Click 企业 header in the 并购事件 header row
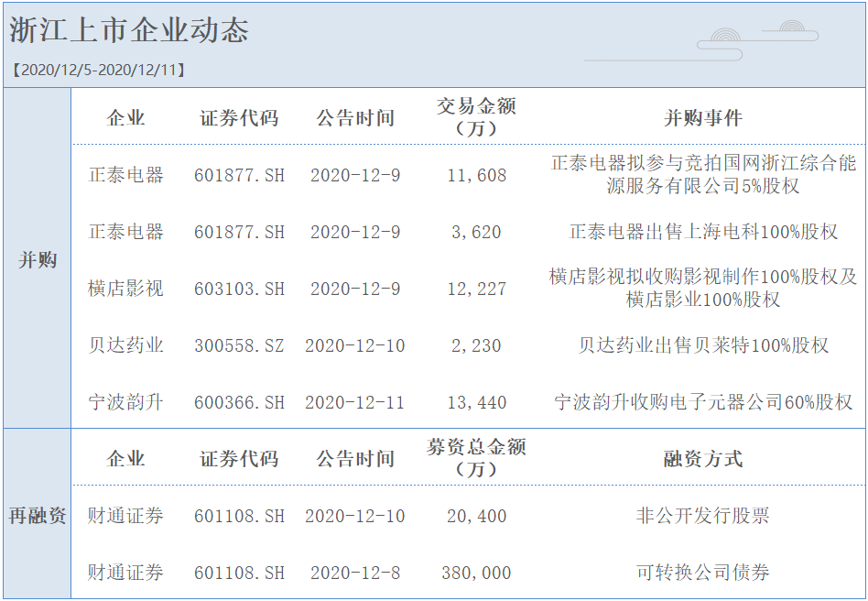Viewport: 868px width, 601px height. click(x=125, y=117)
